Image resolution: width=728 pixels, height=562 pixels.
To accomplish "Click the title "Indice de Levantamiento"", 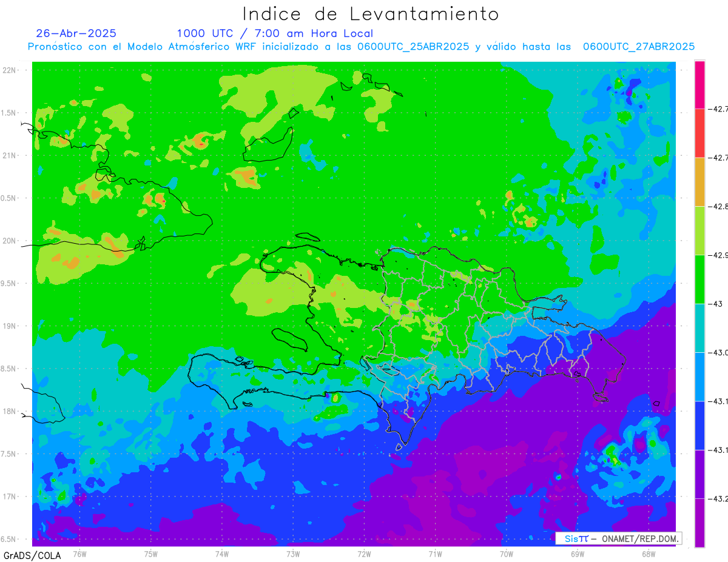I will (371, 13).
